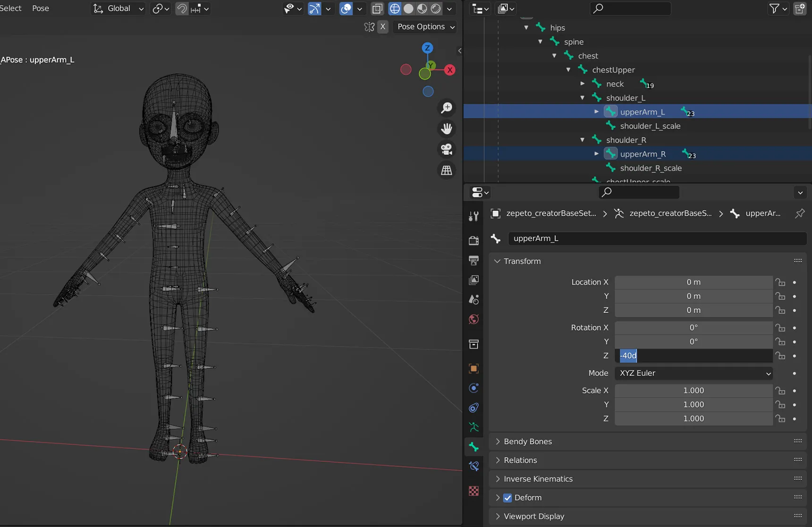
Task: Click the Scale X value field
Action: [694, 391]
